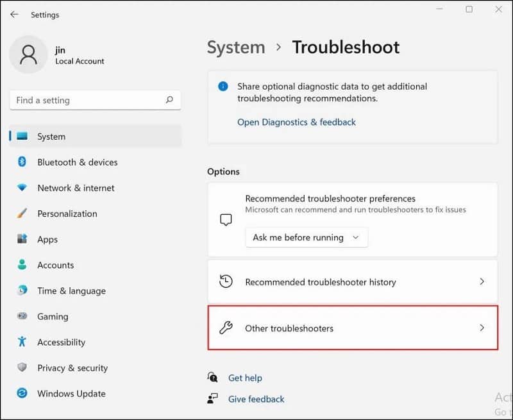
Task: Click the Gaming controller icon
Action: pos(21,316)
